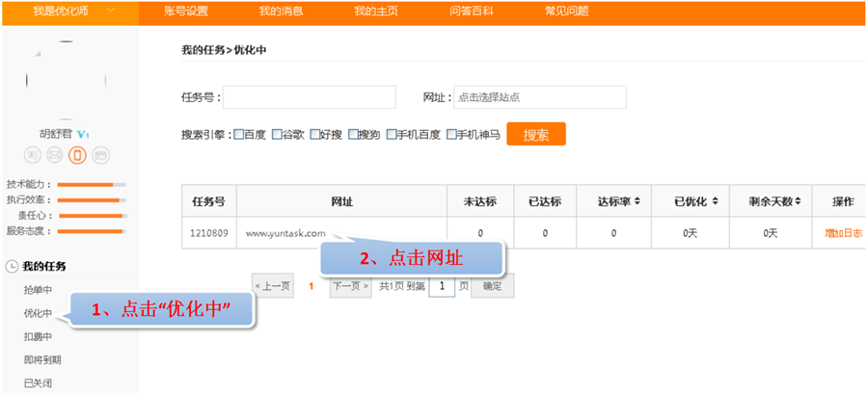Click the email envelope verification icon
This screenshot has height=394, width=868.
pyautogui.click(x=55, y=154)
